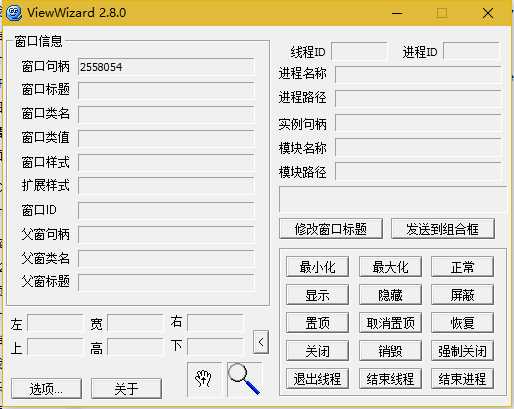Click the magnifying glass finder icon
The image size is (514, 409).
pyautogui.click(x=244, y=379)
